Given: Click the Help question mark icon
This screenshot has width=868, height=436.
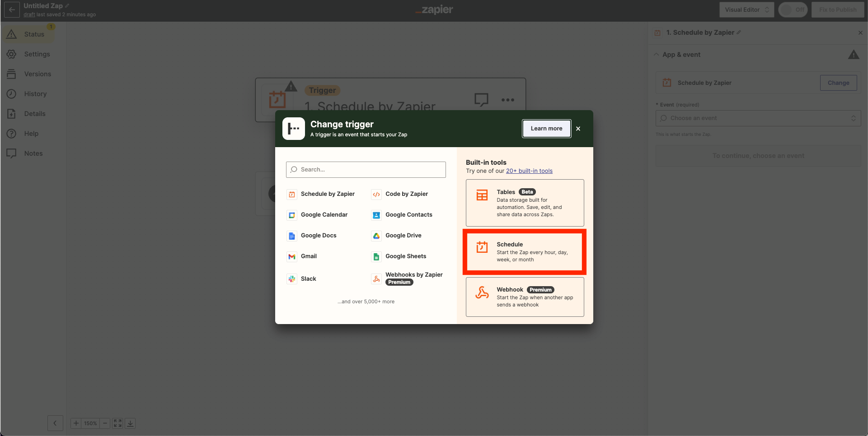Looking at the screenshot, I should (x=12, y=134).
